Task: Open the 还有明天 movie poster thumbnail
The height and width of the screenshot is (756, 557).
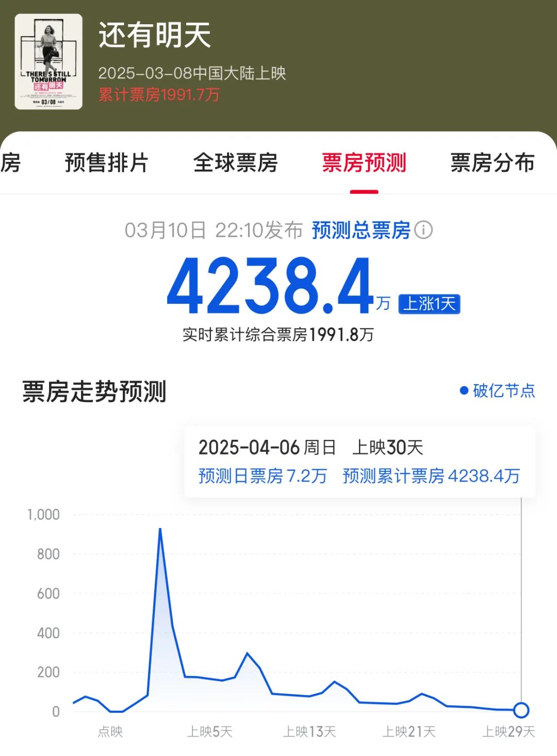Action: (x=48, y=61)
